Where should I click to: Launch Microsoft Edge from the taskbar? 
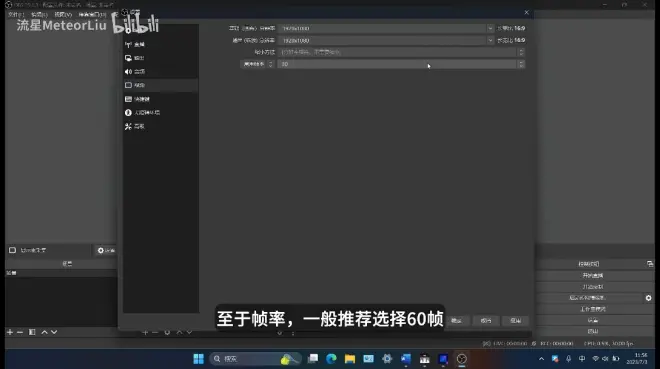[x=331, y=358]
